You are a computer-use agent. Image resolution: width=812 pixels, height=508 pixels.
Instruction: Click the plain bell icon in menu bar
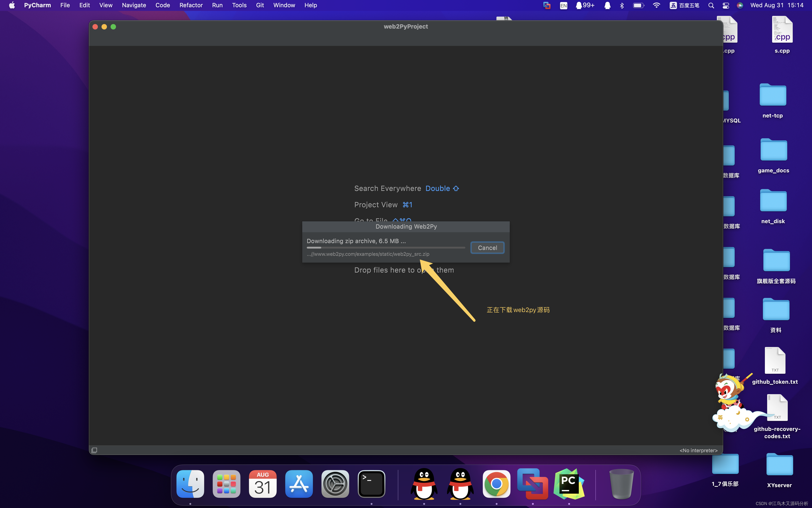pyautogui.click(x=607, y=5)
